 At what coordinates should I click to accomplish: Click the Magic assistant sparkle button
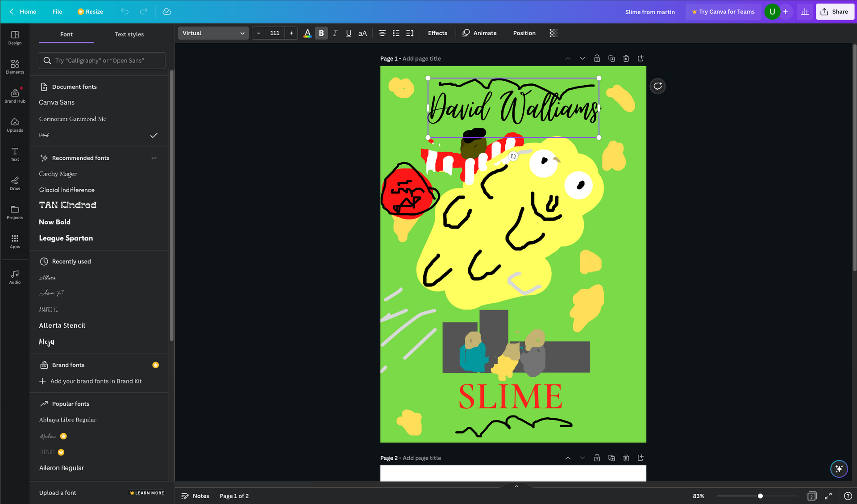click(839, 469)
